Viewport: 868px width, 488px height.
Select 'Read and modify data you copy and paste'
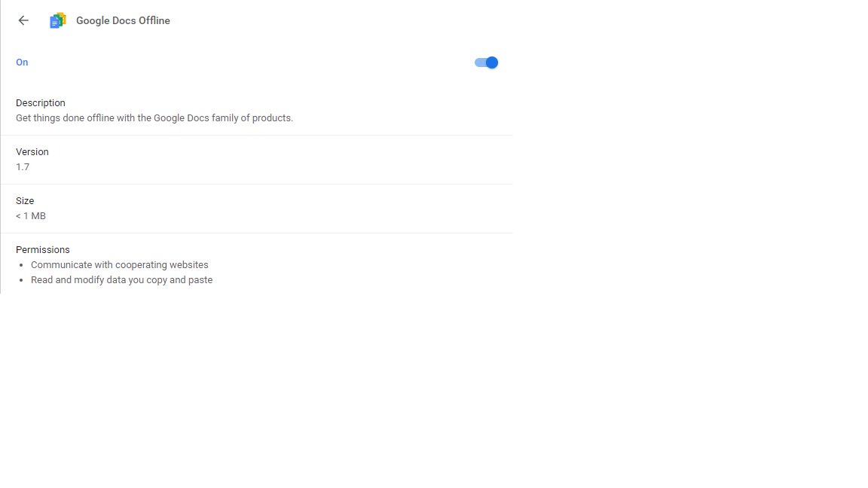[x=122, y=280]
